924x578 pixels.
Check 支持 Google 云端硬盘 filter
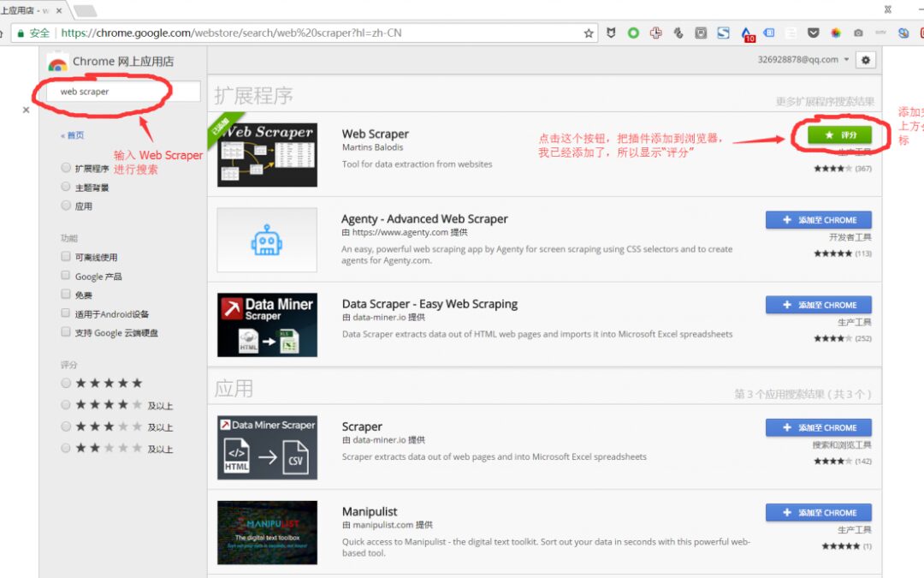(66, 332)
